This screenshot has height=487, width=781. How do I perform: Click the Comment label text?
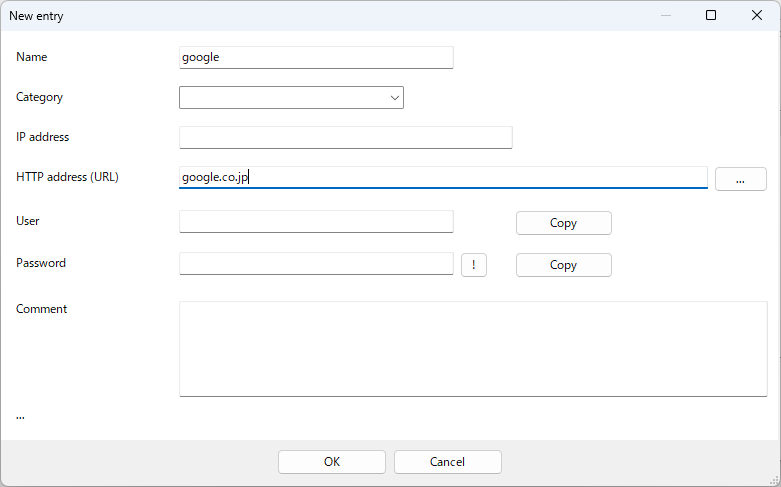pos(42,309)
